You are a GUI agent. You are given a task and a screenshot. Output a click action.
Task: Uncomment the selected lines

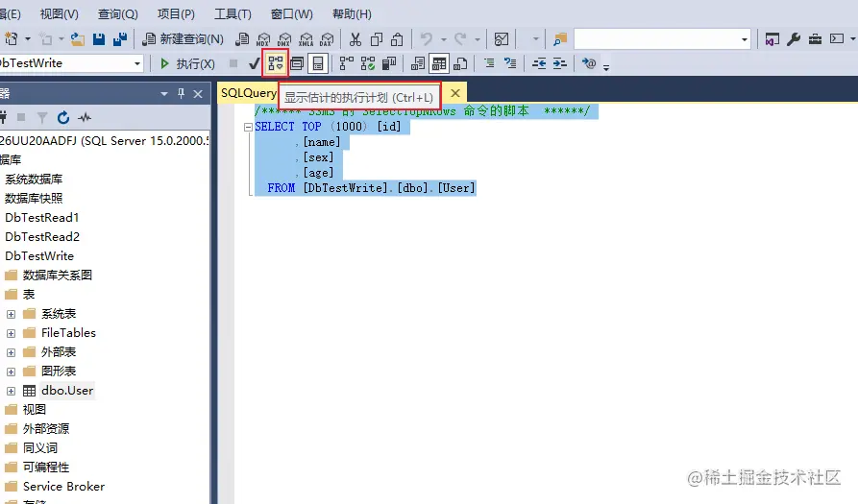pos(510,63)
